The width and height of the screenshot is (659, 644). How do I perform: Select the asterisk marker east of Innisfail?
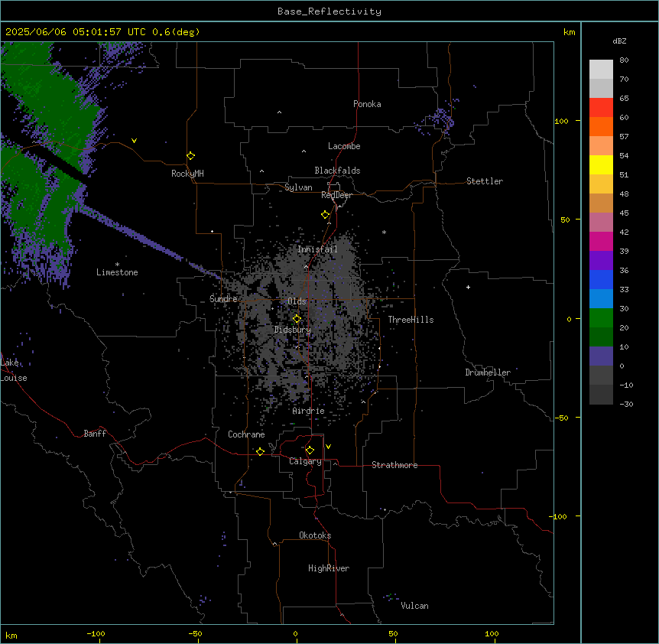coord(384,232)
